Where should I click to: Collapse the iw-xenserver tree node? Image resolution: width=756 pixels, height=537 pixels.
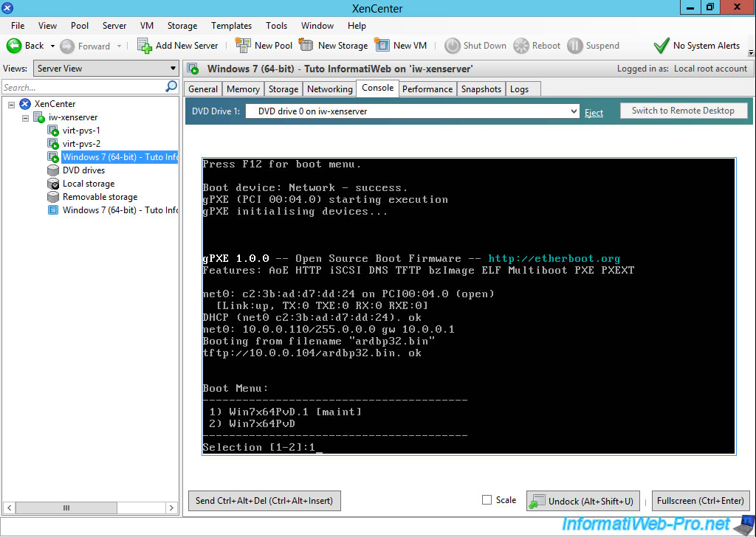25,117
